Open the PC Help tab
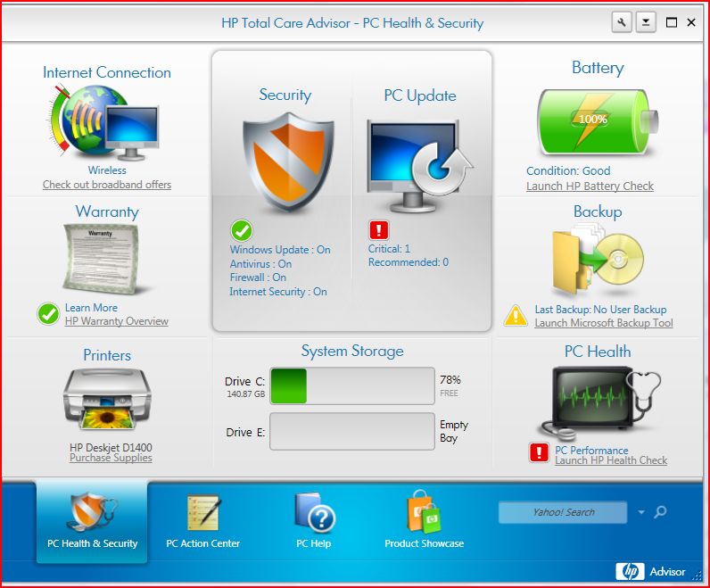This screenshot has width=710, height=588. click(314, 521)
